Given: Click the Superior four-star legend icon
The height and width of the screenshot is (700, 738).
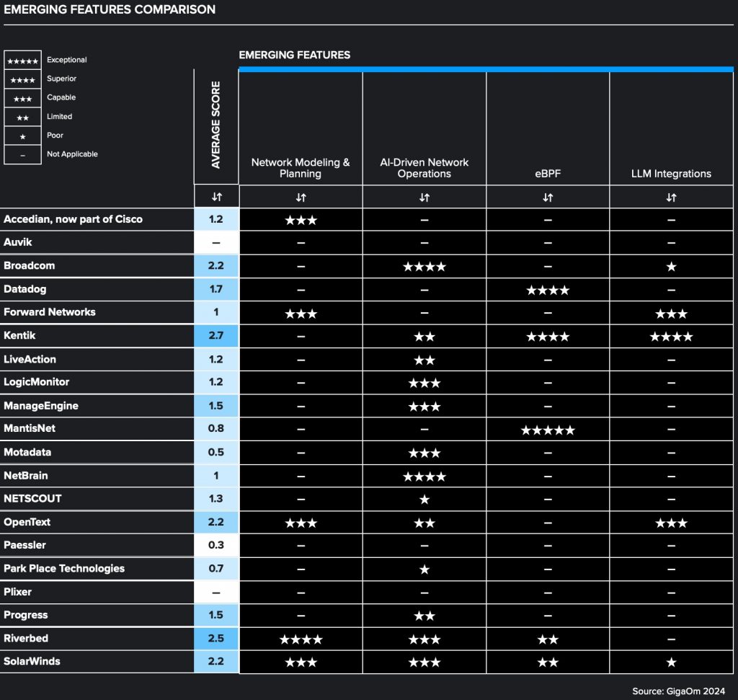Looking at the screenshot, I should (x=22, y=79).
